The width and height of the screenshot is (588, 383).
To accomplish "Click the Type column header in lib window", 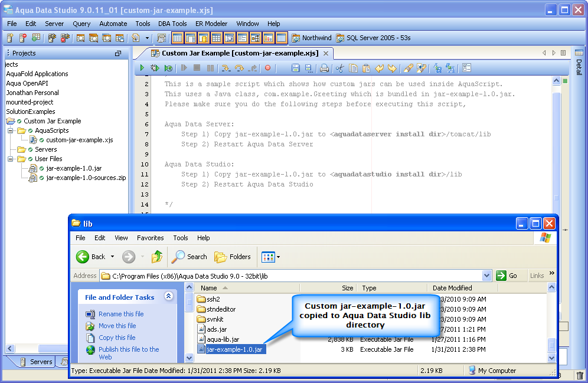I will point(391,288).
